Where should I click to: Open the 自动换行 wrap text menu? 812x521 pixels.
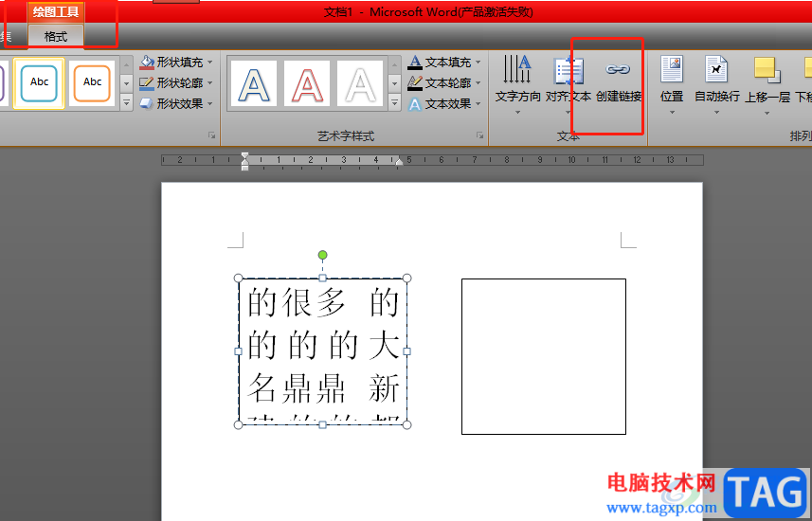coord(716,84)
